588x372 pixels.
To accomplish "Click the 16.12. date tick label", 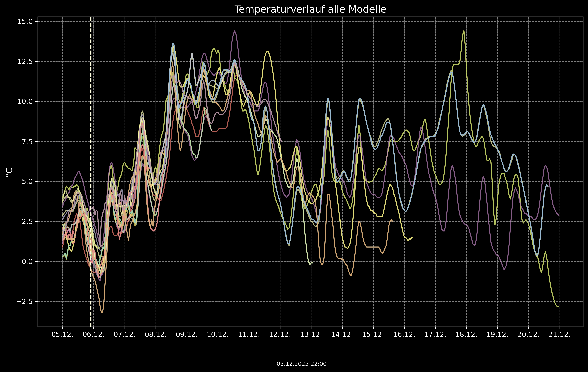I will tap(404, 335).
